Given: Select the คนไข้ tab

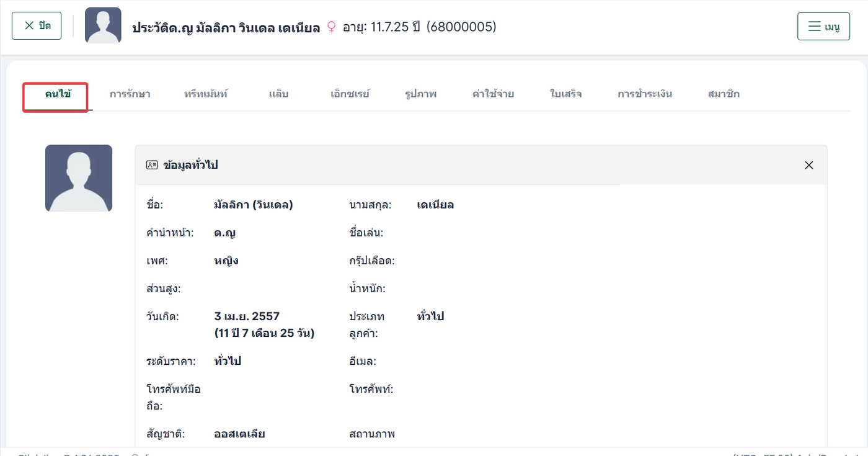Looking at the screenshot, I should 58,94.
